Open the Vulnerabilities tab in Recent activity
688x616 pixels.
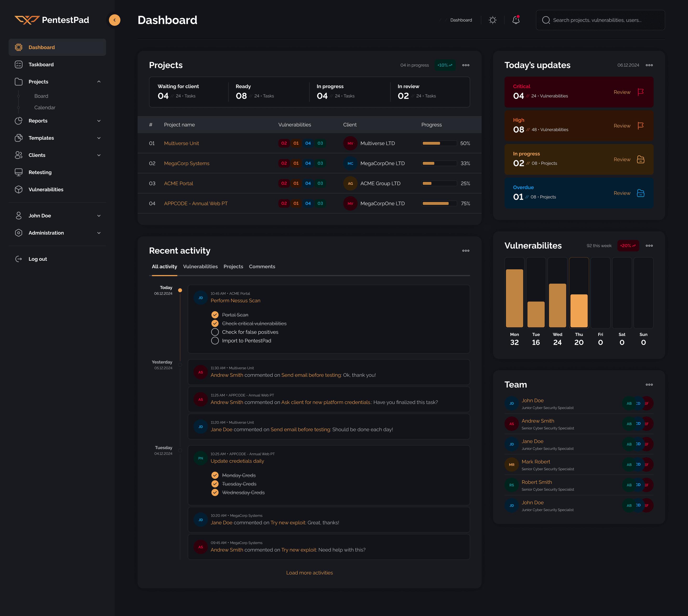200,266
